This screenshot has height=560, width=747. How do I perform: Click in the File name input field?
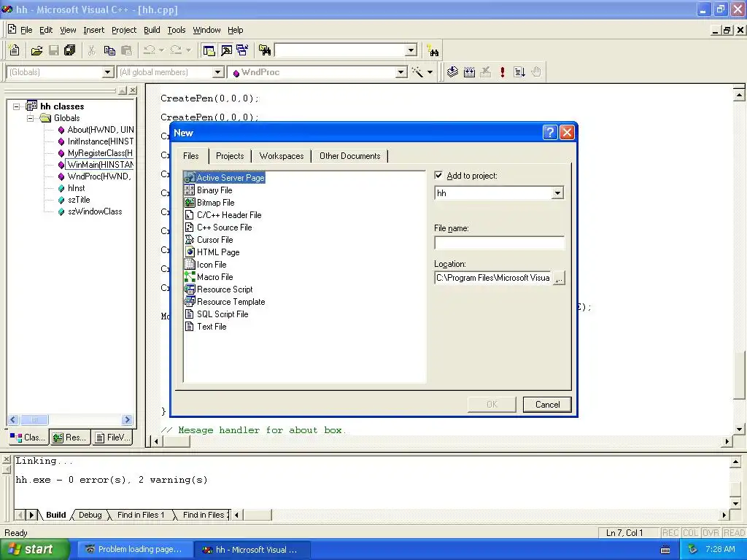(499, 242)
